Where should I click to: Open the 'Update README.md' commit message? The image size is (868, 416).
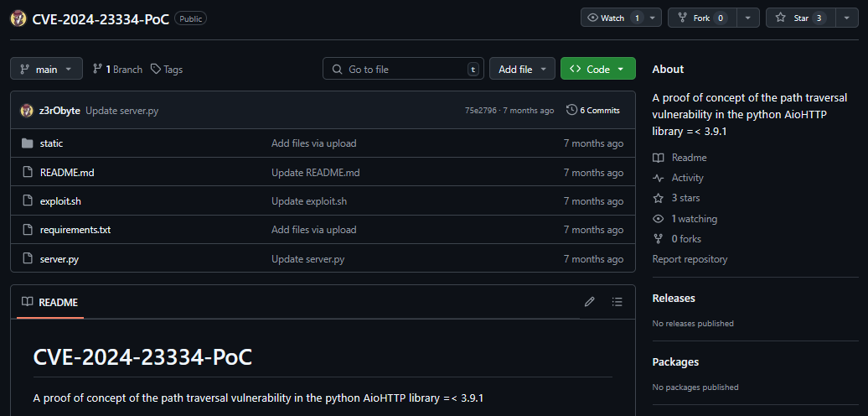point(316,172)
